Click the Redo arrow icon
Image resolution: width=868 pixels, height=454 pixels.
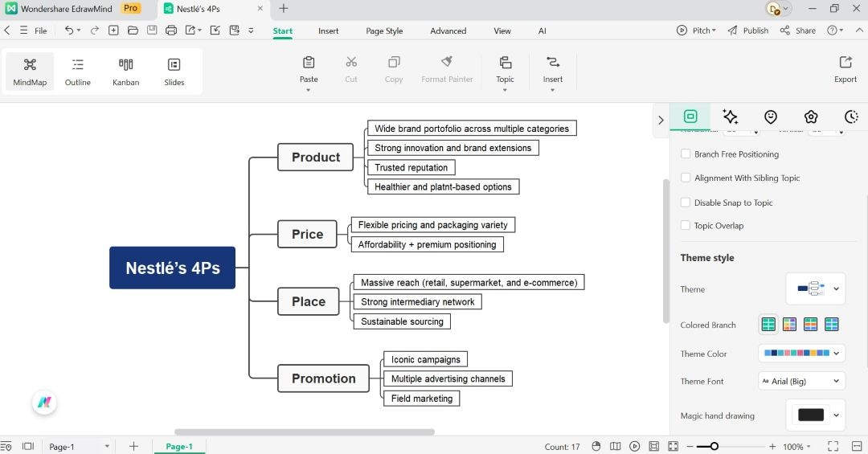click(x=95, y=31)
